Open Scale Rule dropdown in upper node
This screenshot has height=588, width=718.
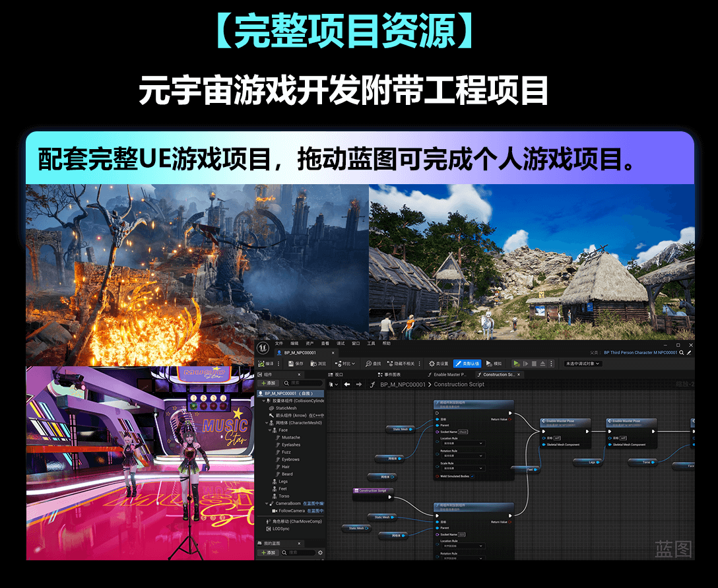pos(463,469)
